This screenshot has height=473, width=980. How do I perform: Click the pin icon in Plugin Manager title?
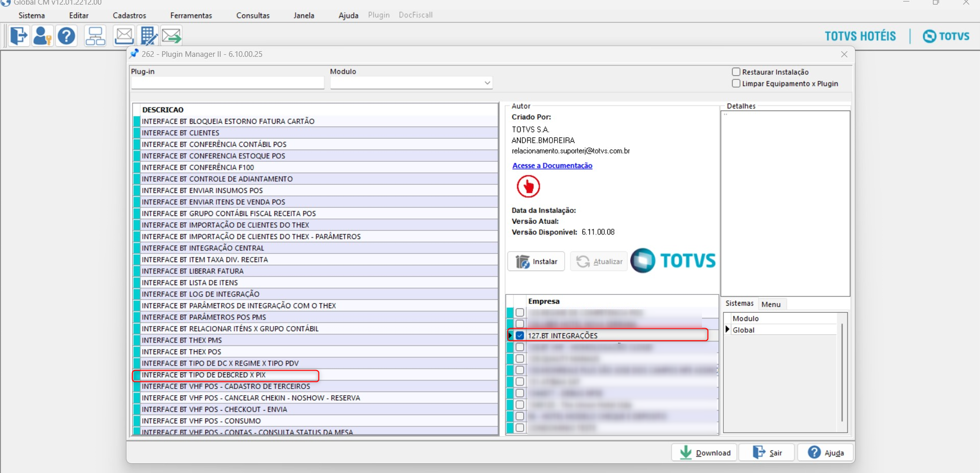pyautogui.click(x=134, y=54)
